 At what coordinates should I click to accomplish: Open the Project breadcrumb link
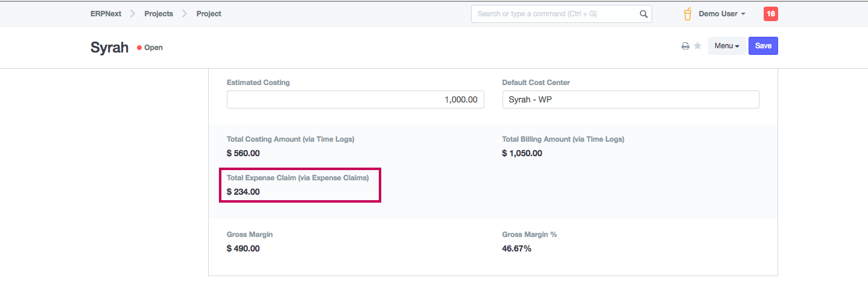(x=209, y=14)
